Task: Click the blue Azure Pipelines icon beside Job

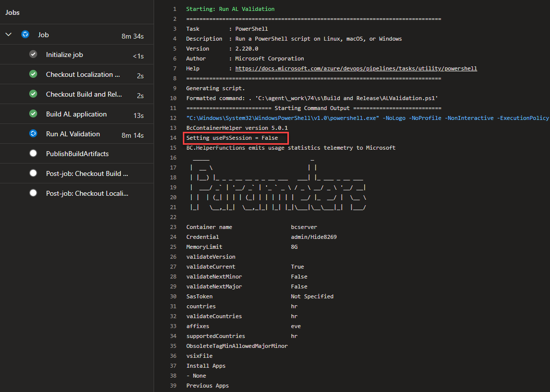Action: (25, 34)
